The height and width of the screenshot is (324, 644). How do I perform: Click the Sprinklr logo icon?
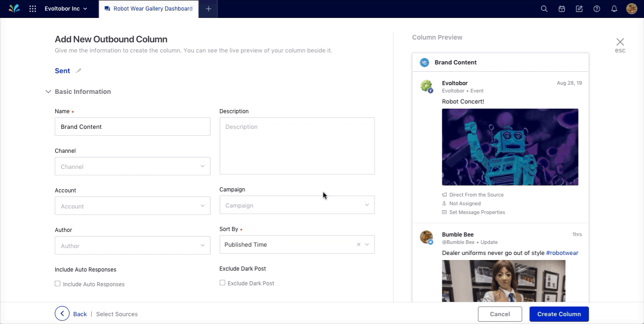pyautogui.click(x=14, y=9)
